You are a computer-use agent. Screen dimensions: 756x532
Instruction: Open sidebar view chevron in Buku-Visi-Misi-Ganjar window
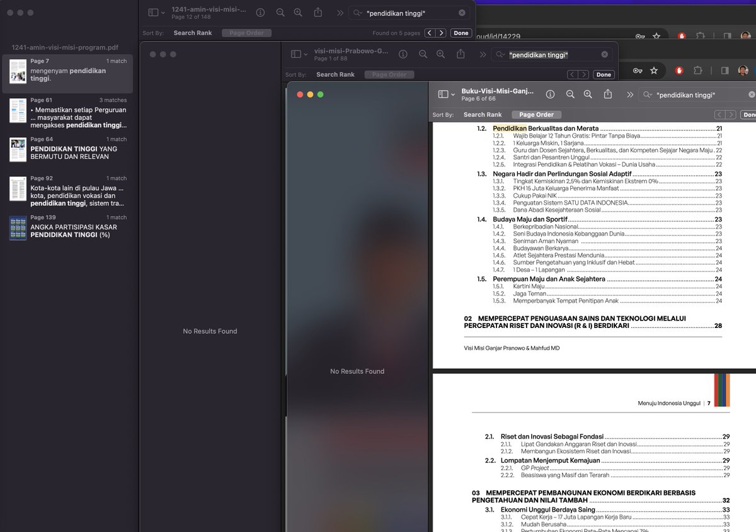coord(453,94)
